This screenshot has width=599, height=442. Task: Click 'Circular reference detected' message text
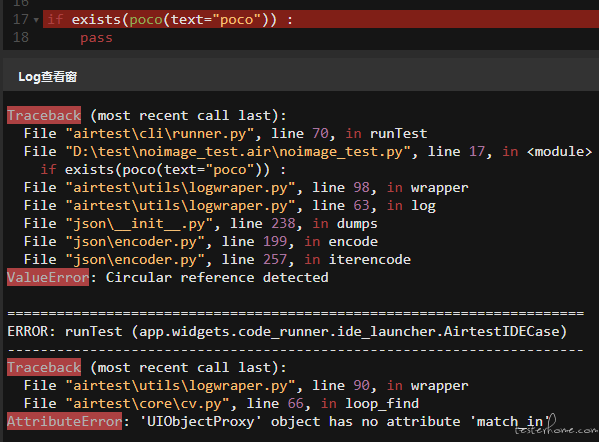[x=217, y=277]
